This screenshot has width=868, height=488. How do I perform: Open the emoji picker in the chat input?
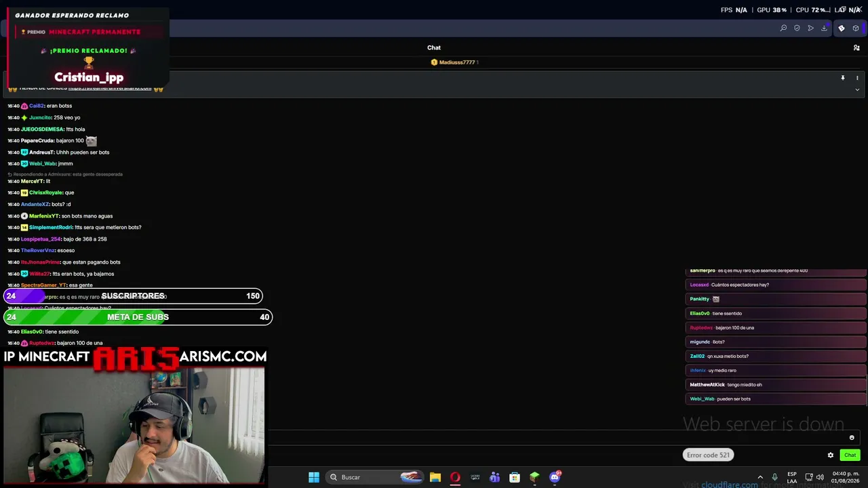tap(852, 437)
